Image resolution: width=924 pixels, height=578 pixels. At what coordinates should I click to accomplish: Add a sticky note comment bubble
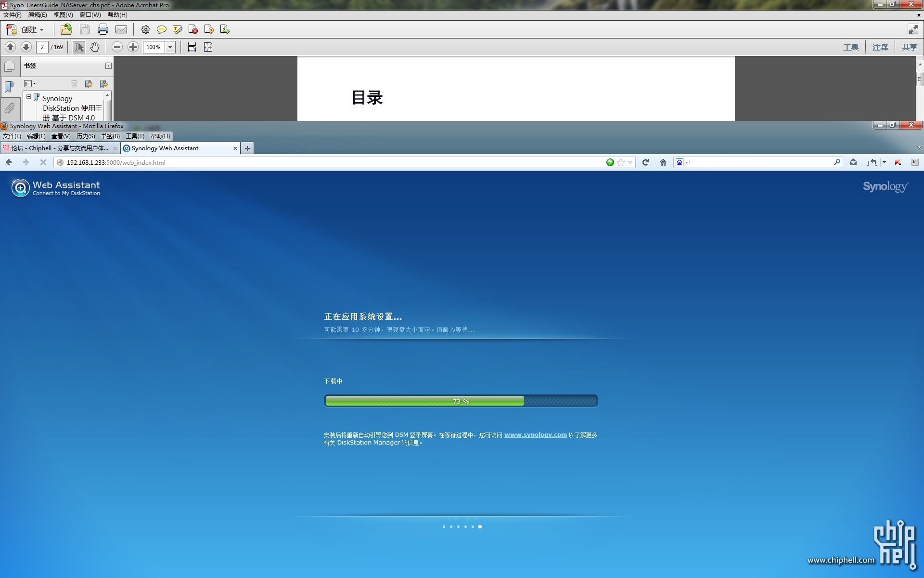coord(162,30)
